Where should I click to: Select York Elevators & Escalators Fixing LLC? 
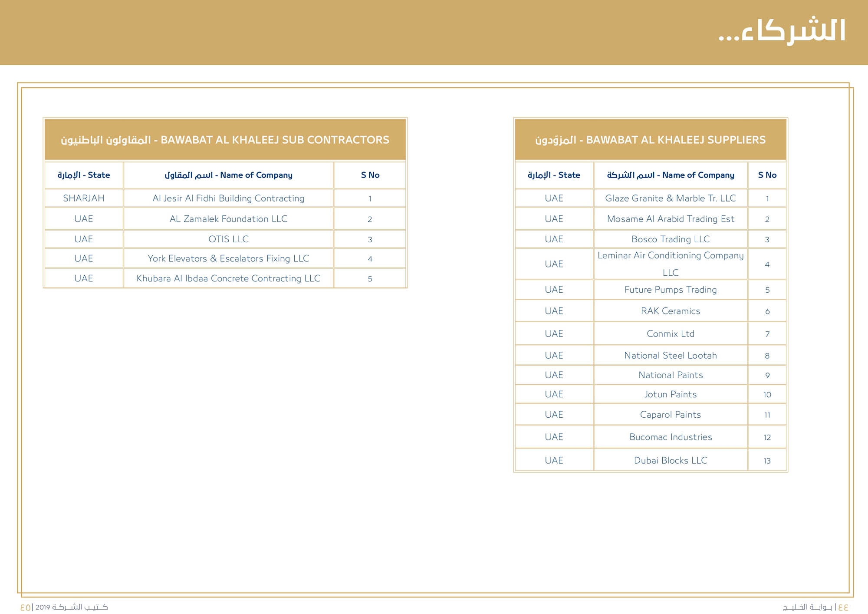click(228, 259)
